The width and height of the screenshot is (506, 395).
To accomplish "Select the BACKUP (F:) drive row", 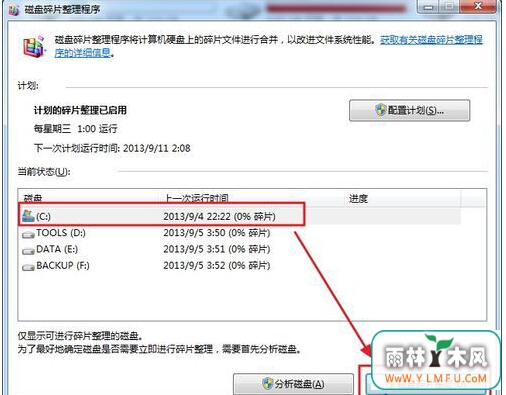I will coord(240,265).
